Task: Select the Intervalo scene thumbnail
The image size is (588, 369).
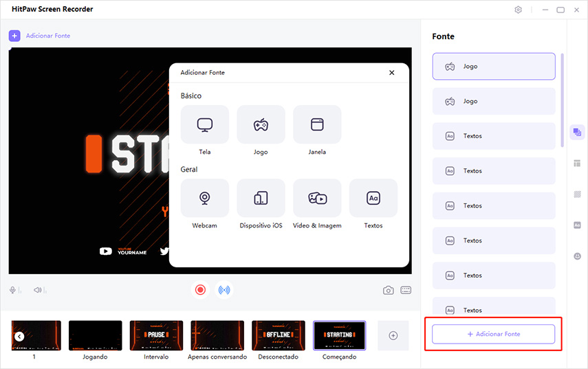Action: [x=156, y=335]
